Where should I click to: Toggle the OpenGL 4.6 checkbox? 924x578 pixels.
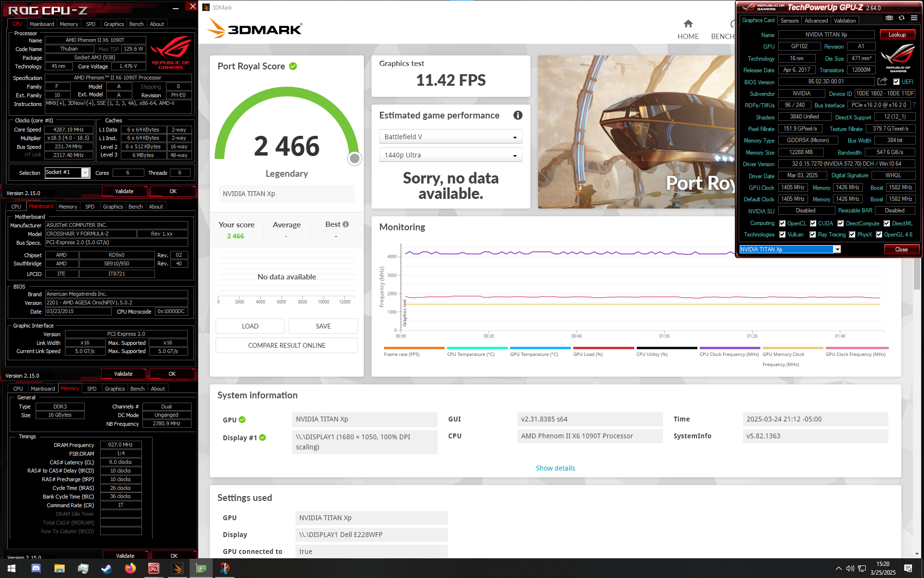pos(879,235)
